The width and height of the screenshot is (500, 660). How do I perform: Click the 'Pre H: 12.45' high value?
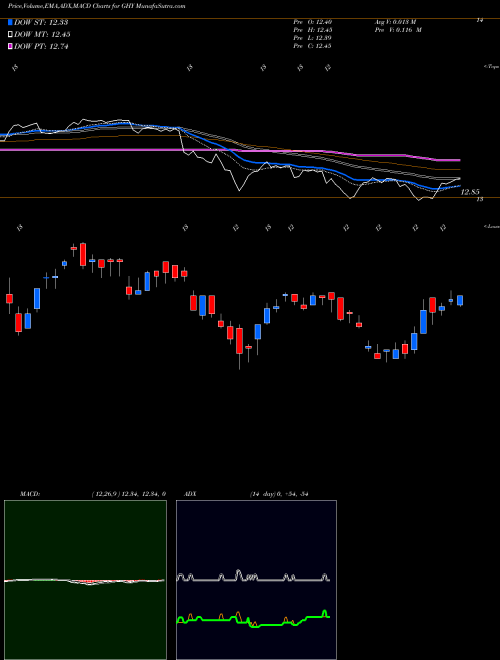(x=313, y=30)
